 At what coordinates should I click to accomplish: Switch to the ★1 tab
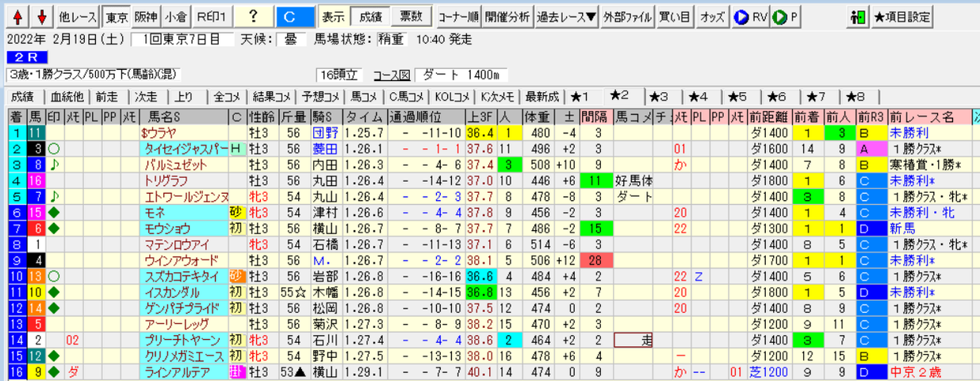click(580, 97)
